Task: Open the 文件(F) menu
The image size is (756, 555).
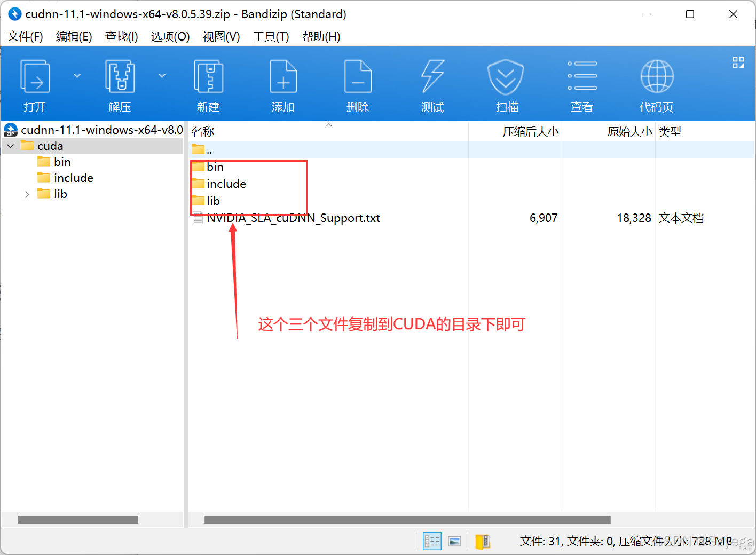Action: coord(25,36)
